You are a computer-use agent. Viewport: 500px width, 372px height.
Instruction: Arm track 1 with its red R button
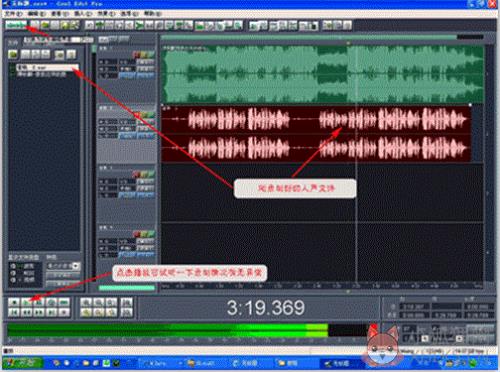[x=136, y=54]
